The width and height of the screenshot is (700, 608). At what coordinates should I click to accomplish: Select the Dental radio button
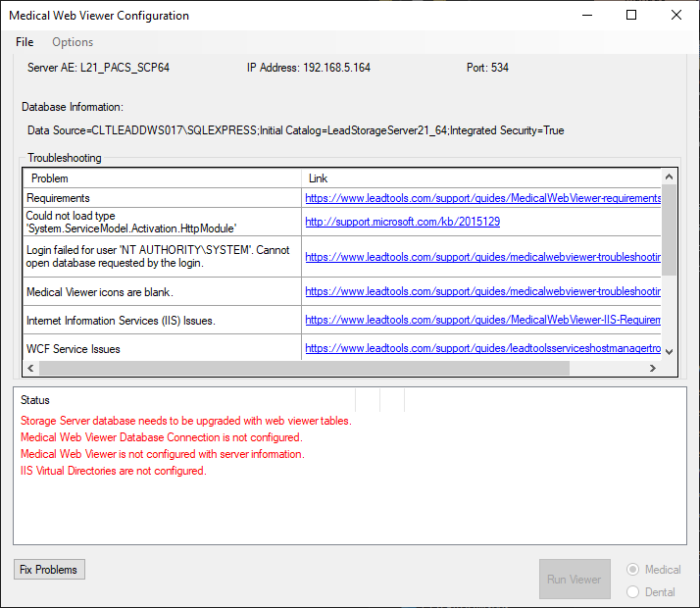pos(633,591)
